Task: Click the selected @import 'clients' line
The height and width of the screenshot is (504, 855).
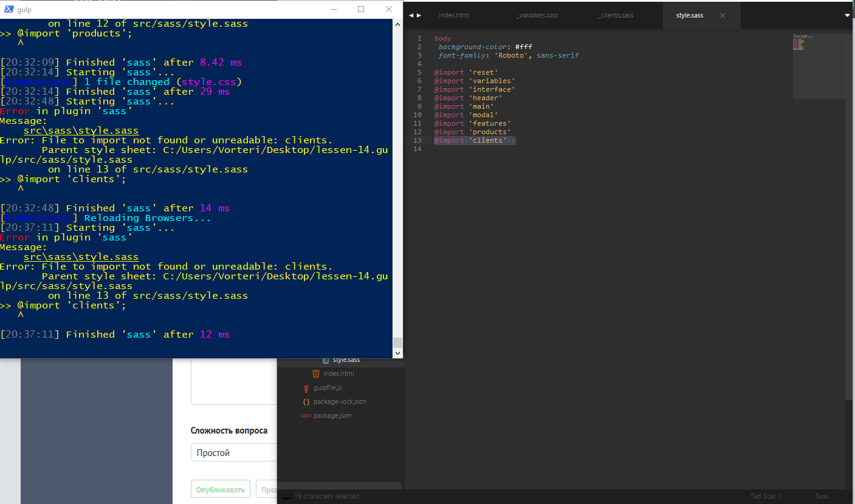Action: pyautogui.click(x=475, y=140)
